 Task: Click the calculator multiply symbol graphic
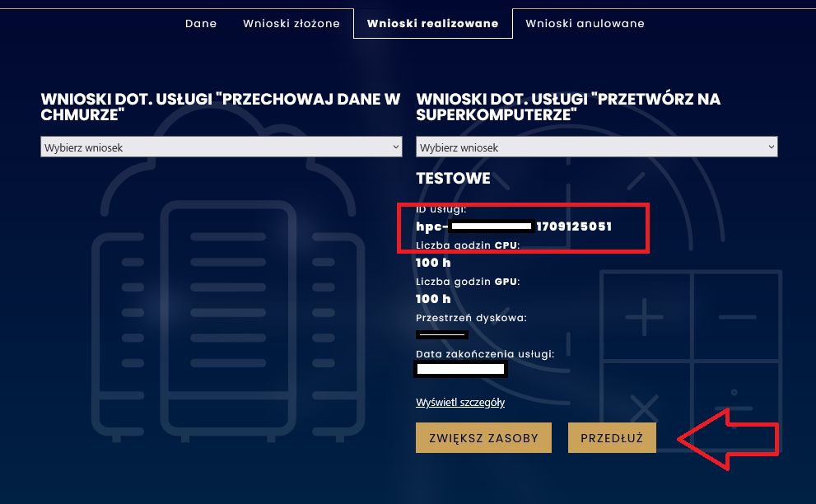[645, 408]
